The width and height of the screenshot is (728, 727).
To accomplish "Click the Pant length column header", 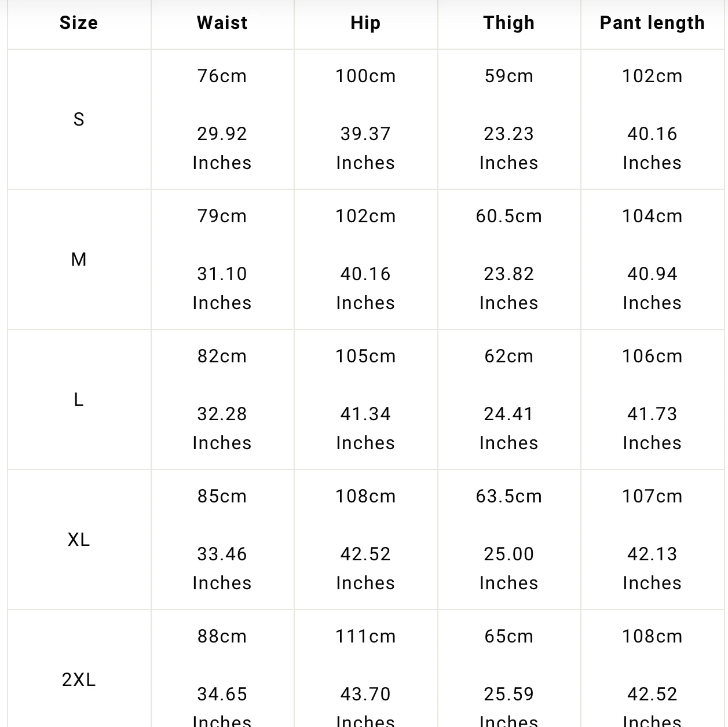I will (652, 23).
